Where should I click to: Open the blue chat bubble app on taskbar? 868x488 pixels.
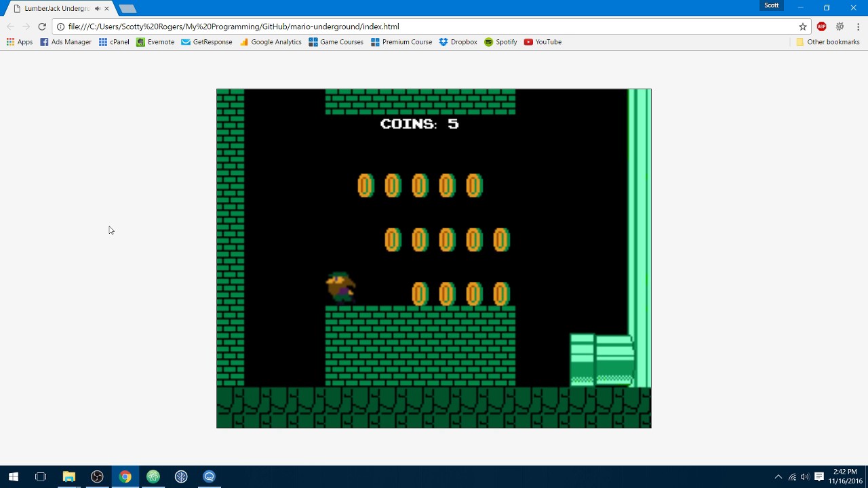pyautogui.click(x=209, y=476)
